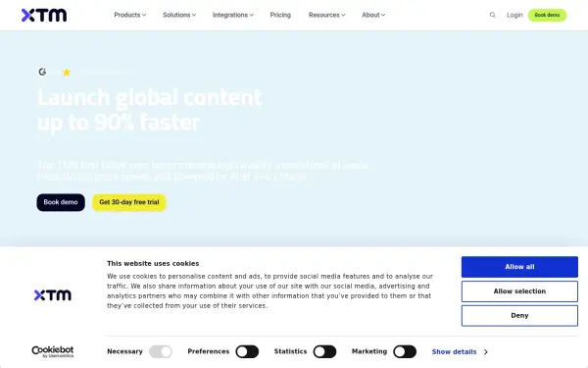Click 'This website uses cookies' heading
This screenshot has width=588, height=368.
pyautogui.click(x=153, y=264)
